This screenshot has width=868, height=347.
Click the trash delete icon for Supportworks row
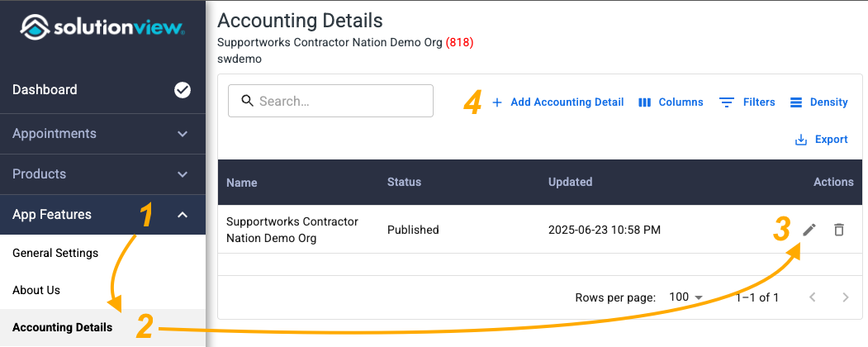pyautogui.click(x=838, y=229)
